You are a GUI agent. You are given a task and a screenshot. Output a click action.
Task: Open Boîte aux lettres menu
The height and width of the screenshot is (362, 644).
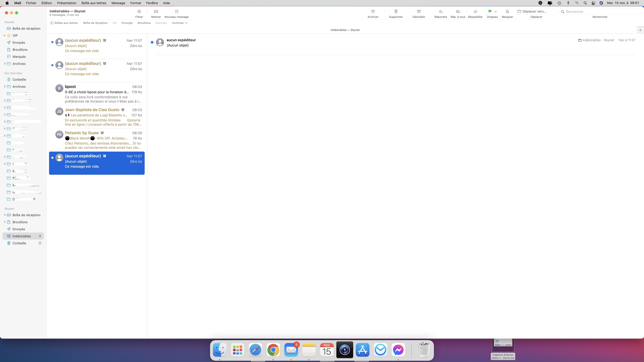point(94,3)
